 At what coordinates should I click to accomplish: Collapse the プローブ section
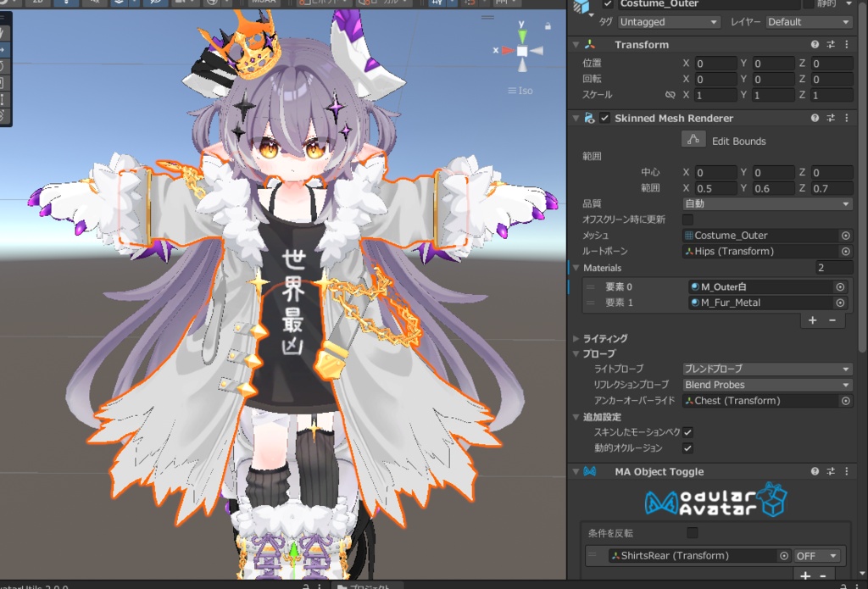tap(576, 353)
